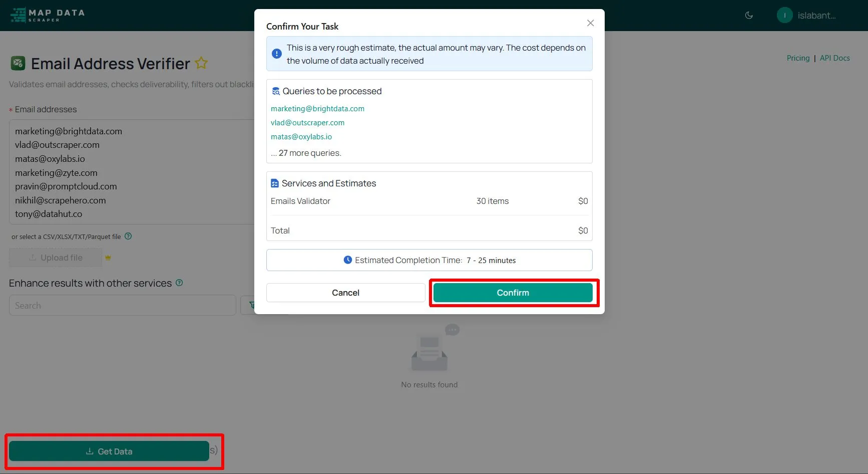
Task: Focus the services Search field
Action: [x=123, y=305]
